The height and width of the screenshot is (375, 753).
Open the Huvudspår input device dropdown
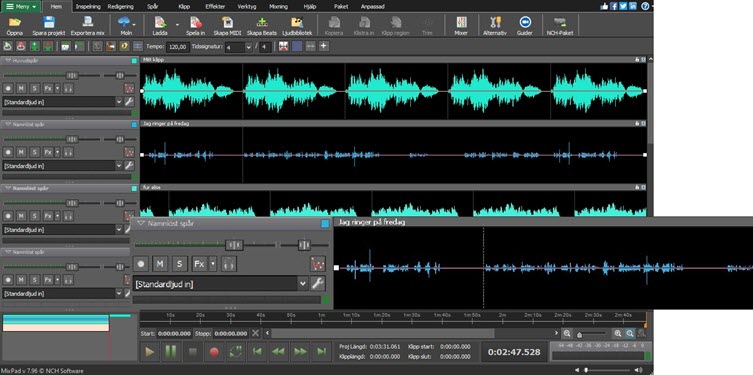(x=119, y=101)
